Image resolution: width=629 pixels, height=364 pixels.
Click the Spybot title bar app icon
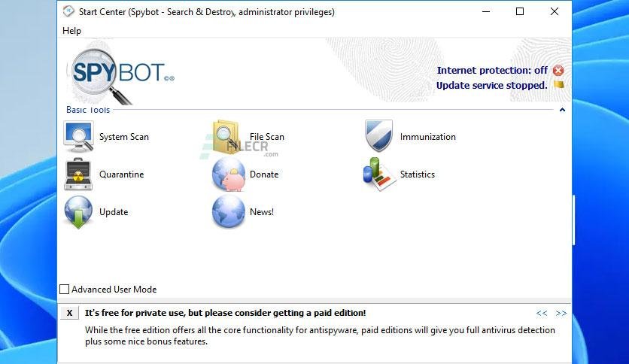[x=68, y=11]
